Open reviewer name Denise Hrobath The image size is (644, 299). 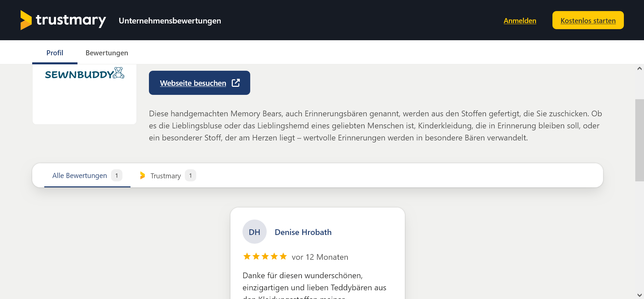pyautogui.click(x=303, y=232)
